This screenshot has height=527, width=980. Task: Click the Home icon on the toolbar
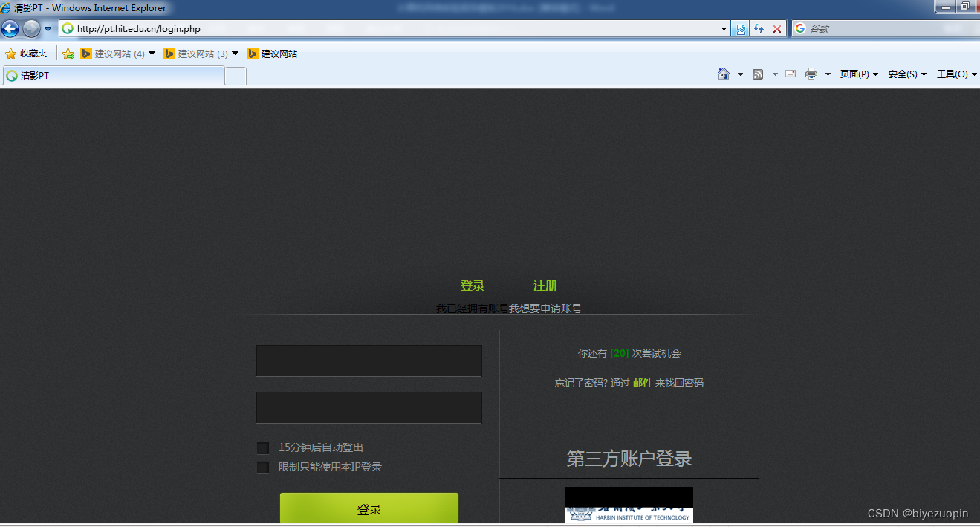[x=724, y=74]
